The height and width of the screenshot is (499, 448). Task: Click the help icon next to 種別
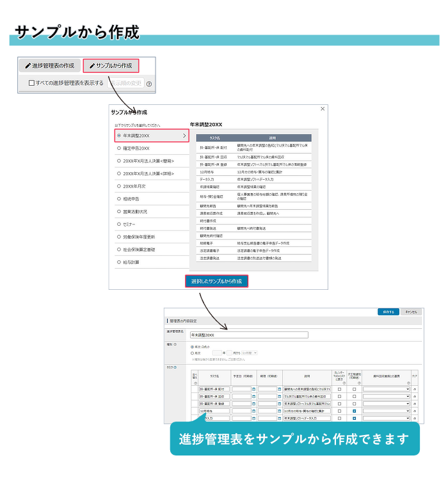pos(175,344)
